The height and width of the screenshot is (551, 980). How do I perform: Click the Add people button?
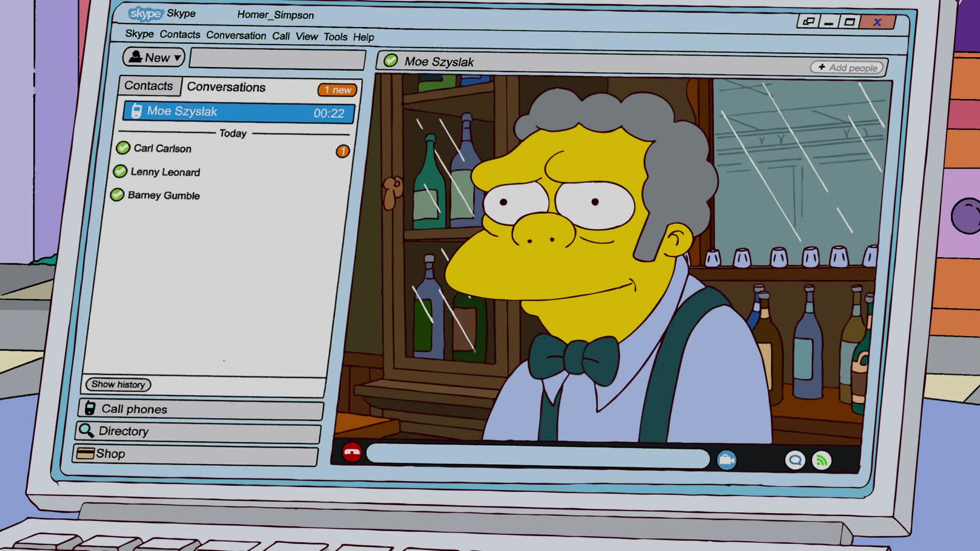pos(847,67)
